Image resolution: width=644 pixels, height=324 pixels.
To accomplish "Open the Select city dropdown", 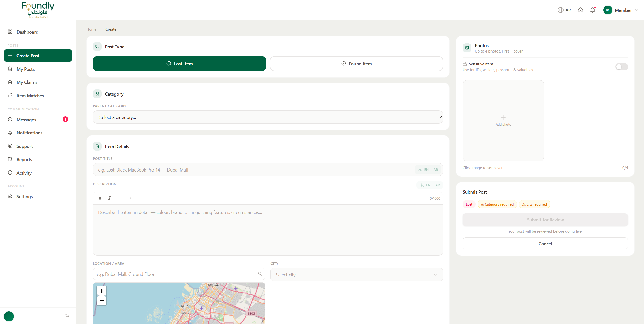I will (357, 275).
